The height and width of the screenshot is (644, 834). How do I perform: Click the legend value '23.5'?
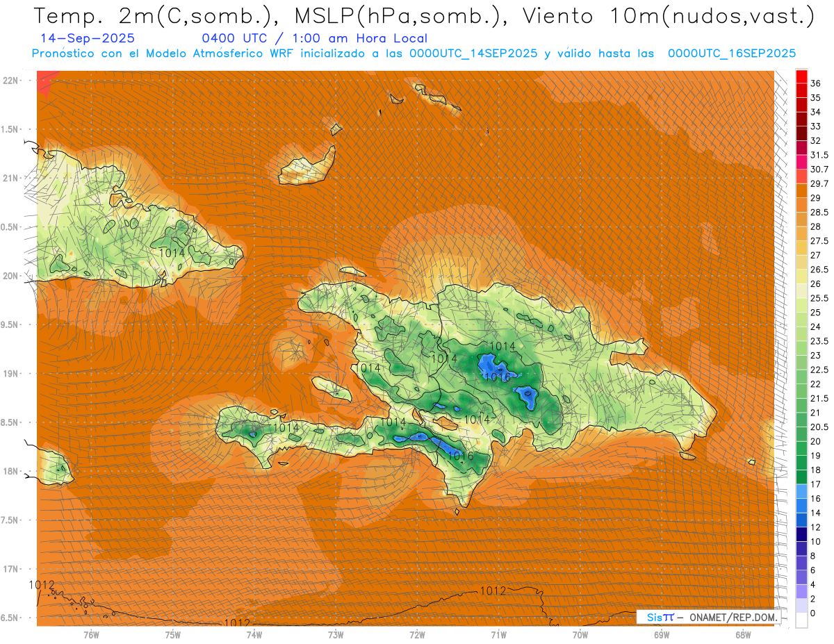coord(819,341)
